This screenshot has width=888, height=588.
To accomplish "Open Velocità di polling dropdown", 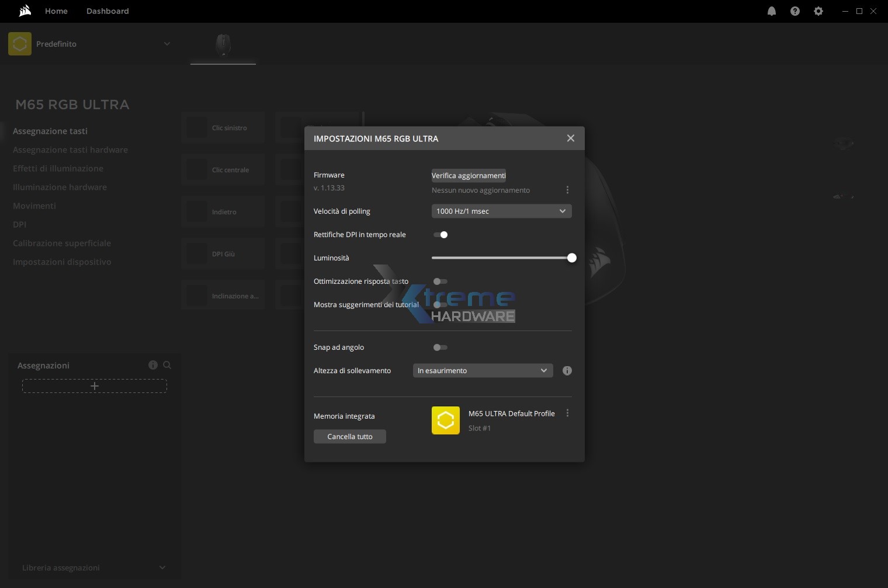I will (x=501, y=211).
